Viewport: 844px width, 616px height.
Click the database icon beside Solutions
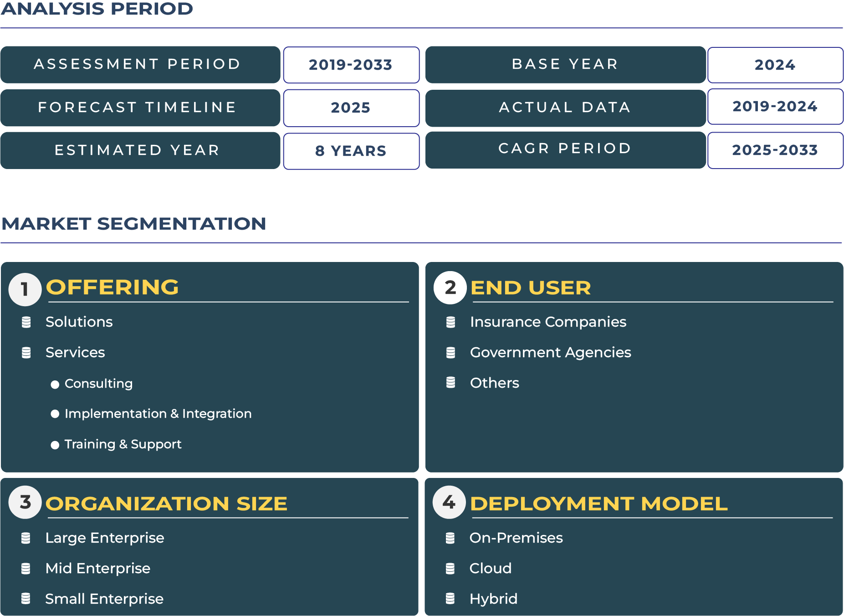pos(26,322)
